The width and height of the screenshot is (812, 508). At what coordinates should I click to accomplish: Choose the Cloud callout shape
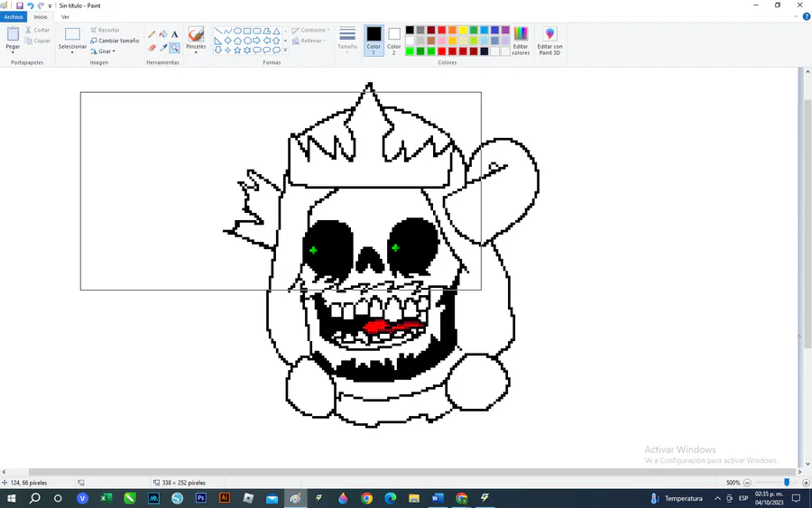click(x=277, y=51)
